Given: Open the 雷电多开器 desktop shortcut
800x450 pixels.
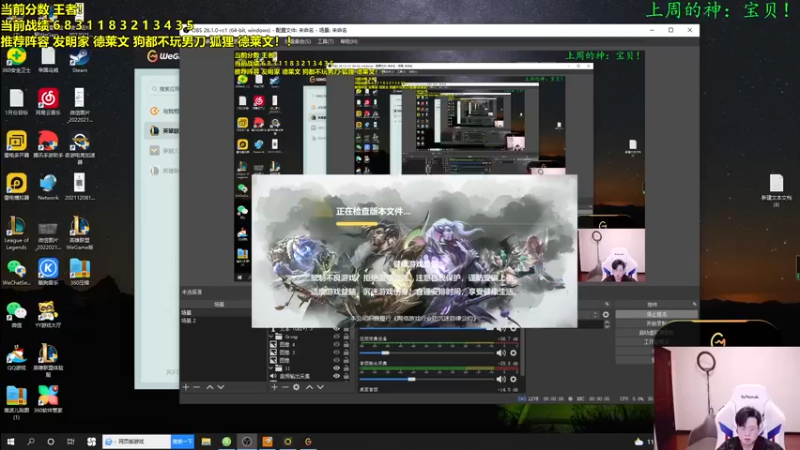Looking at the screenshot, I should 16,144.
